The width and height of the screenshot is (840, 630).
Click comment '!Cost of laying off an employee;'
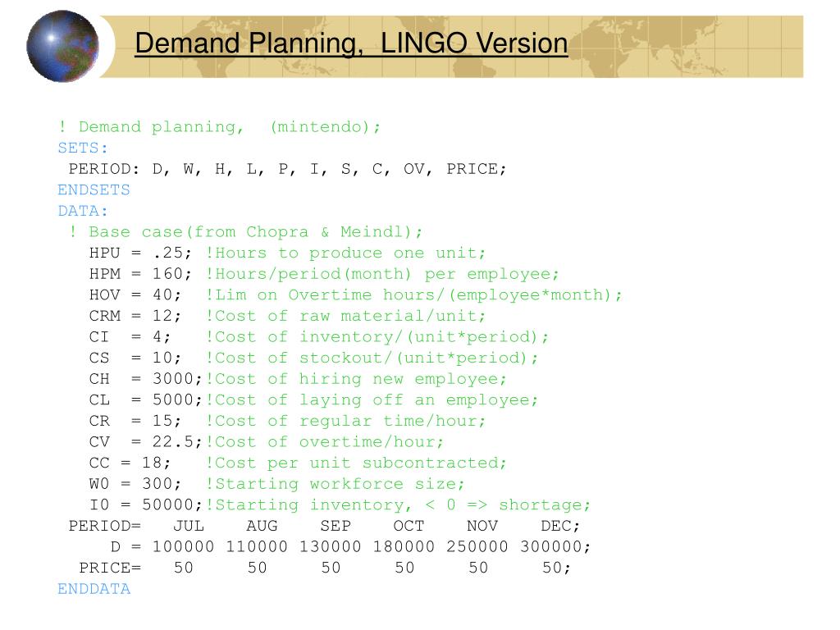372,400
